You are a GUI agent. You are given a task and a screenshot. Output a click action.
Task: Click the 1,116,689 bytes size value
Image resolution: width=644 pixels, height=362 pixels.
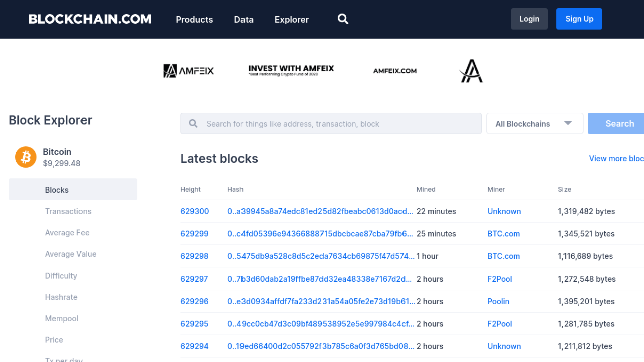tap(586, 256)
